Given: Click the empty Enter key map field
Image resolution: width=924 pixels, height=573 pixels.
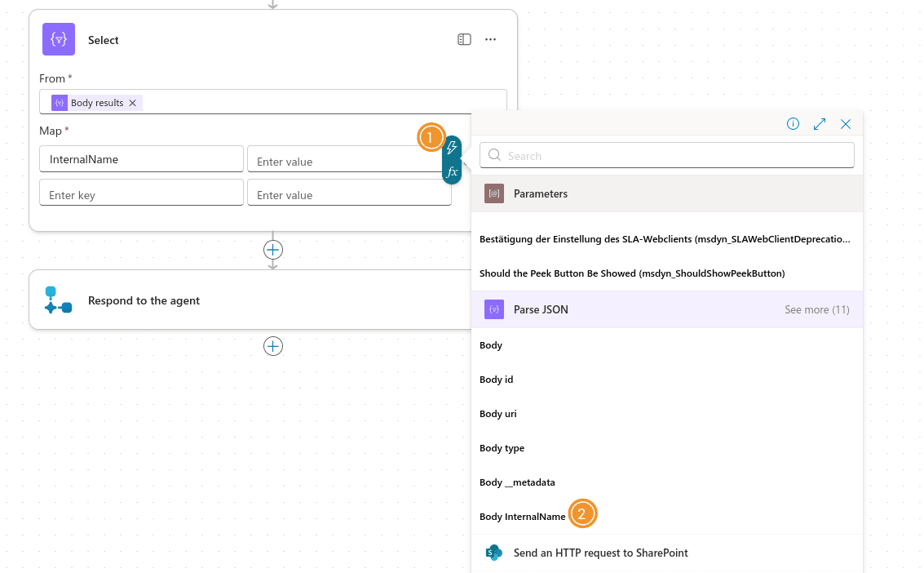Looking at the screenshot, I should [x=141, y=195].
